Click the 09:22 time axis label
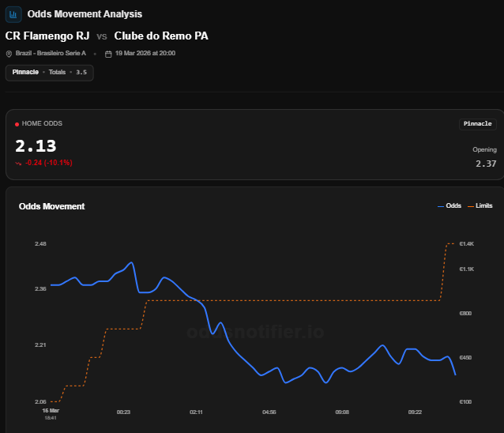This screenshot has height=433, width=504. click(415, 412)
